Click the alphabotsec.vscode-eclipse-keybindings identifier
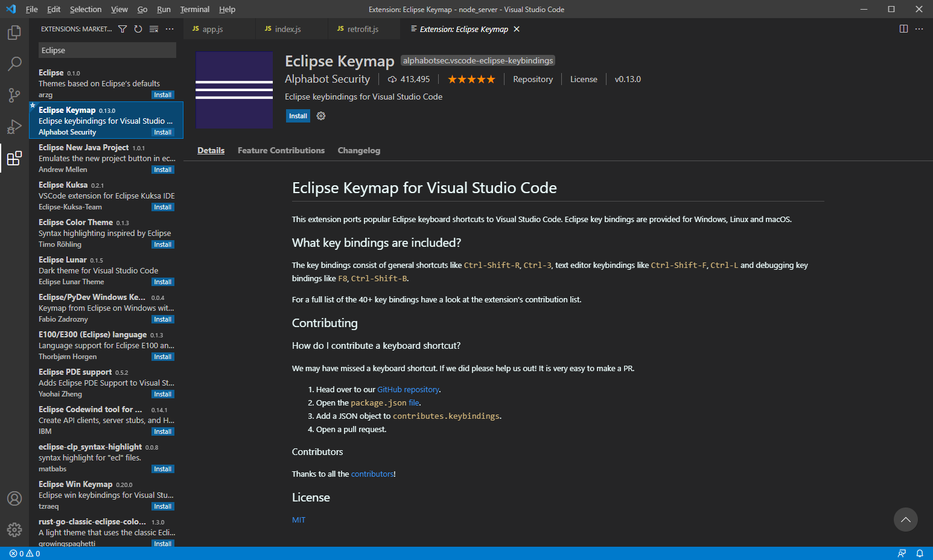933x560 pixels. [x=478, y=60]
